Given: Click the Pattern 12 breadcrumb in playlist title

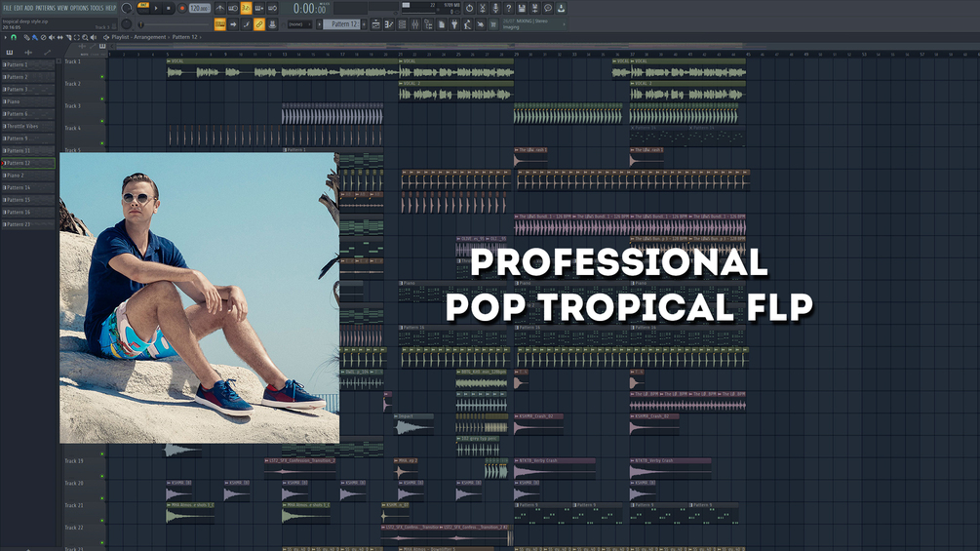Looking at the screenshot, I should (x=185, y=37).
